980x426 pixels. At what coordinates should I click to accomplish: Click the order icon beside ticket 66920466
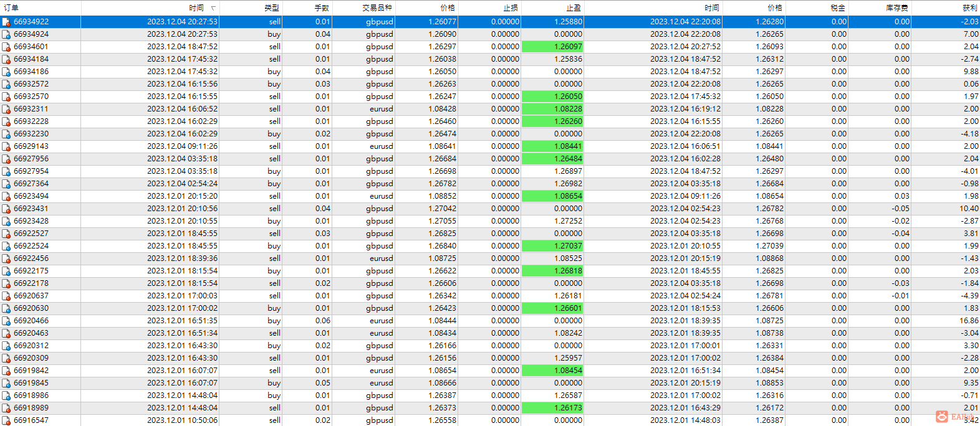pos(6,321)
